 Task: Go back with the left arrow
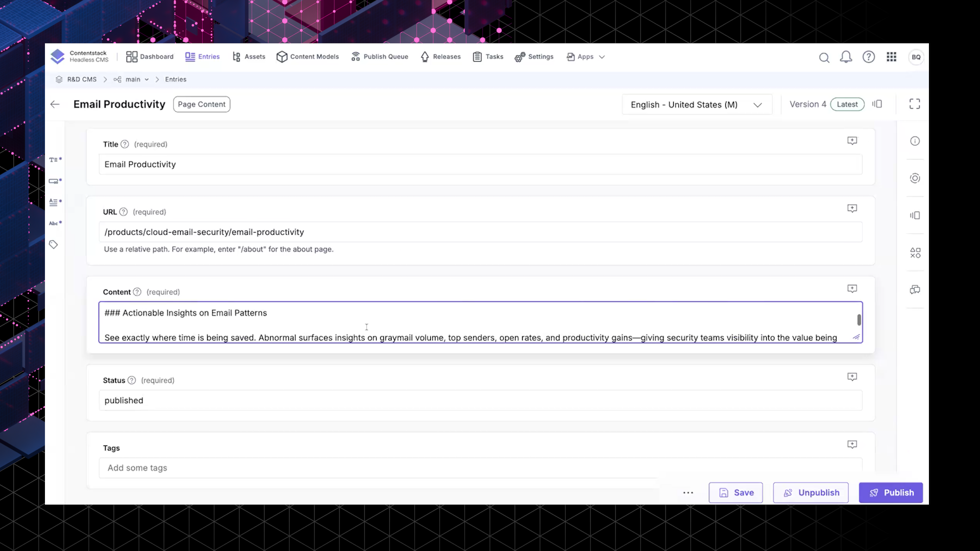55,104
